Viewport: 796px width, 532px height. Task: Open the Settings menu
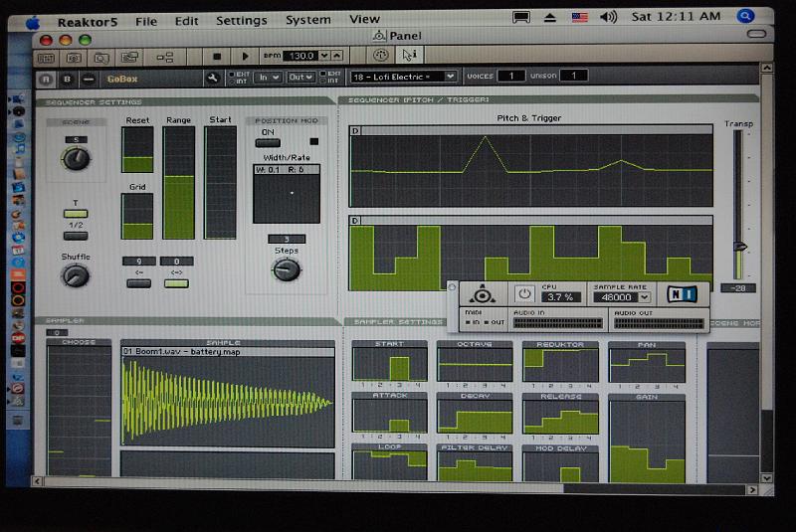[241, 20]
